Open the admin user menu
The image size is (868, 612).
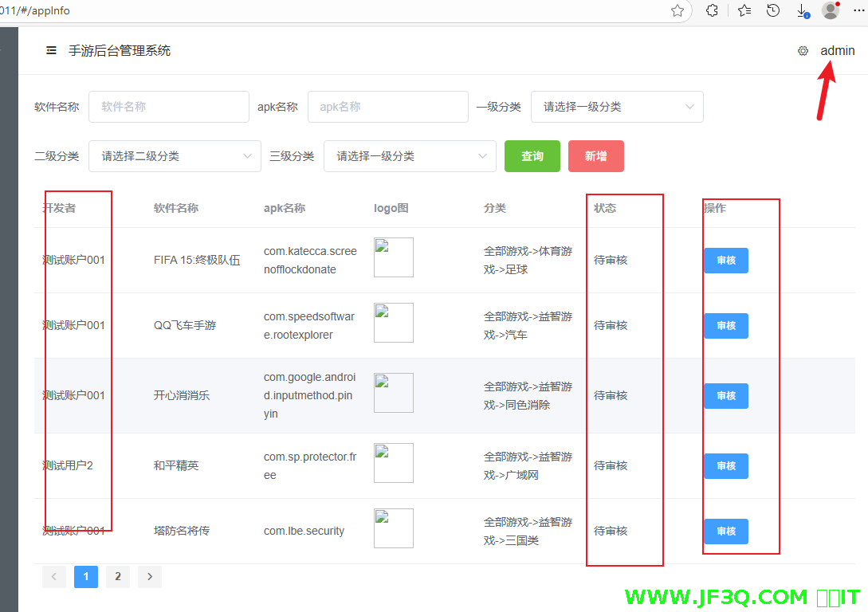(x=838, y=50)
